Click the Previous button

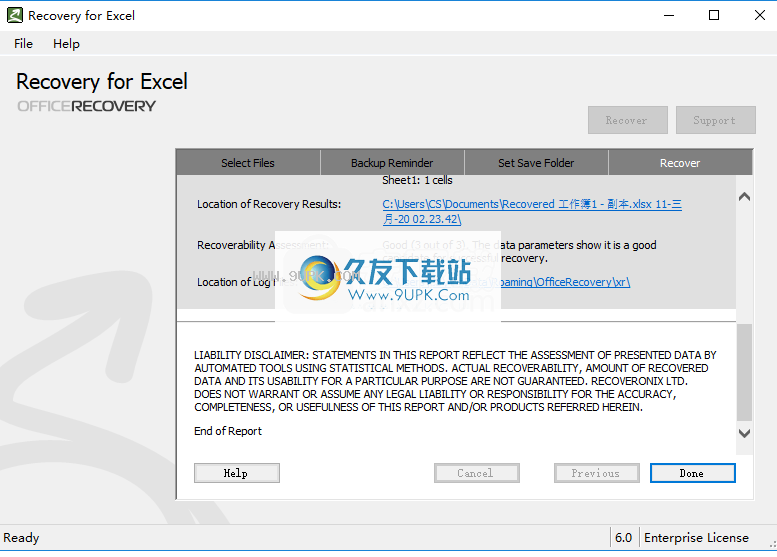click(x=596, y=473)
